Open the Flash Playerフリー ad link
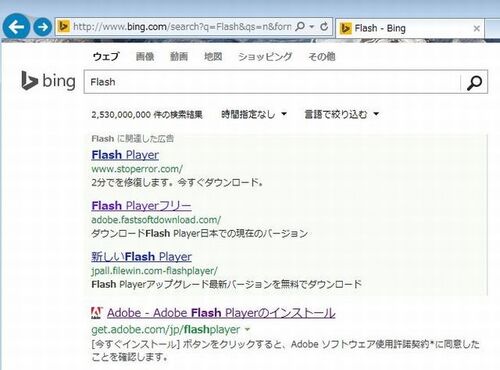This screenshot has height=370, width=500. tap(141, 206)
